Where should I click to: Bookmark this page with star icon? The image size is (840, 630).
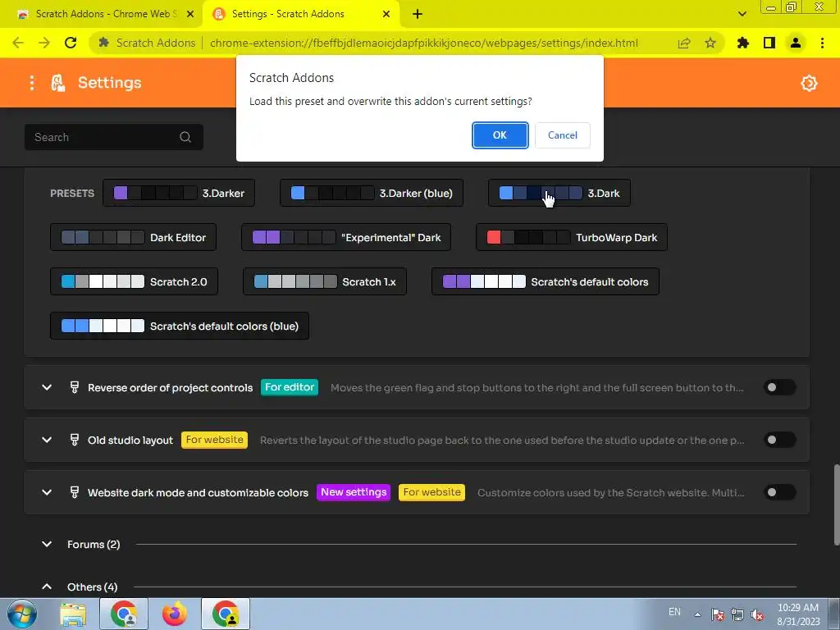click(710, 43)
